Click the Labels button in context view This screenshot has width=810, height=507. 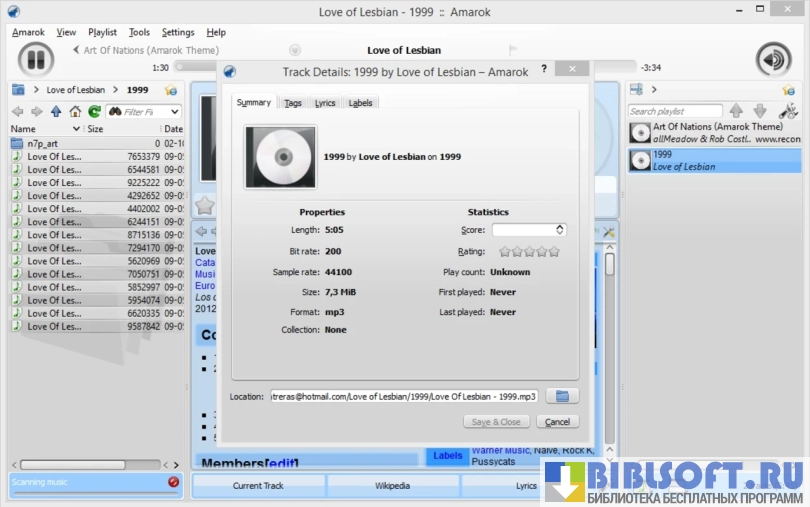(x=447, y=455)
